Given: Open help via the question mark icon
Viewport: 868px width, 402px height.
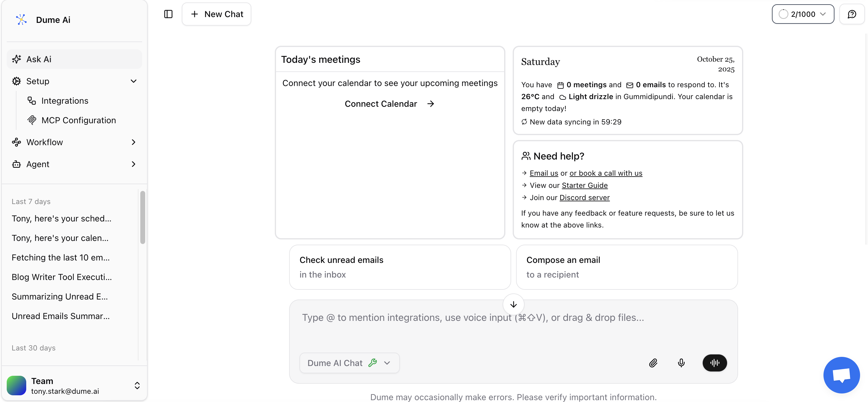Looking at the screenshot, I should click(852, 14).
